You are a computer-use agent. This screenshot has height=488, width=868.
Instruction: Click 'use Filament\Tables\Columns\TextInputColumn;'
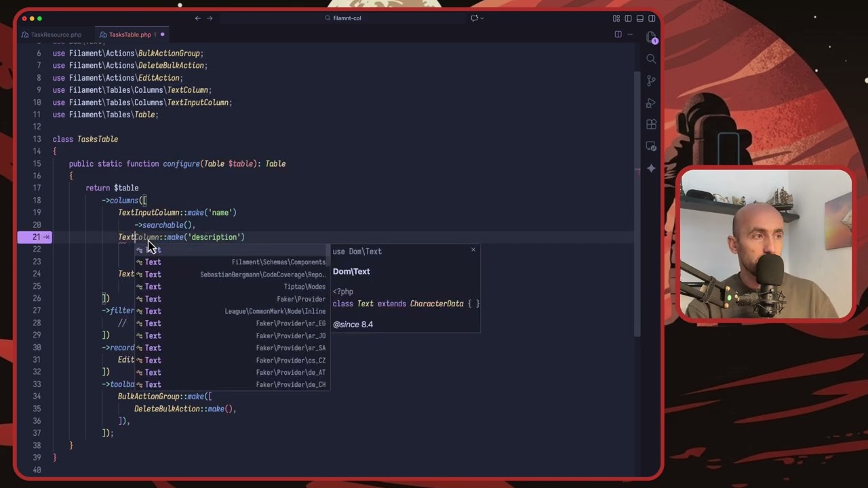(x=142, y=102)
